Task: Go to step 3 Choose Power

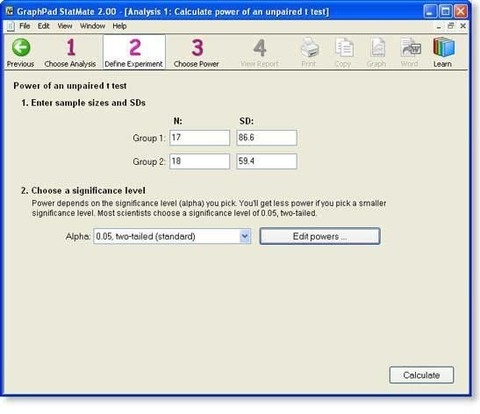Action: tap(196, 53)
